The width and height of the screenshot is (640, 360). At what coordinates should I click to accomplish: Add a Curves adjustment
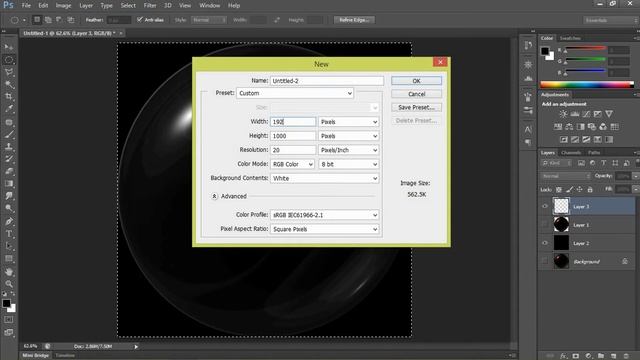(586, 114)
